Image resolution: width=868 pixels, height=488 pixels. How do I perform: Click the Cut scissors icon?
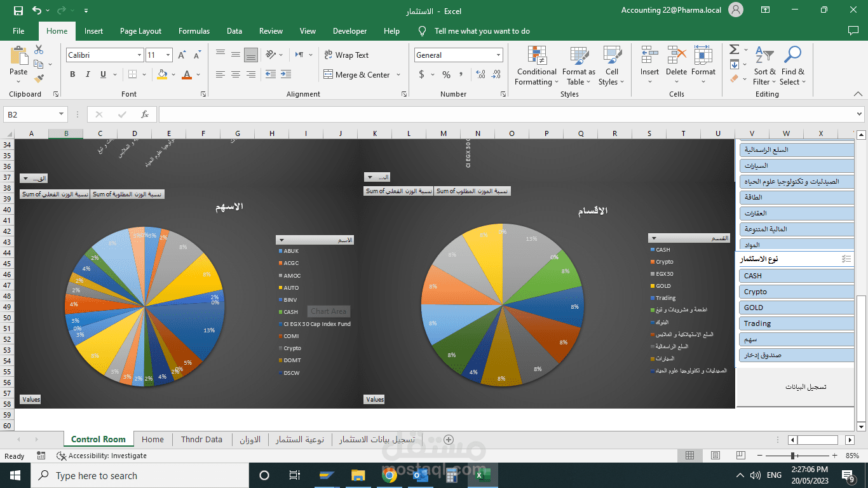point(39,50)
